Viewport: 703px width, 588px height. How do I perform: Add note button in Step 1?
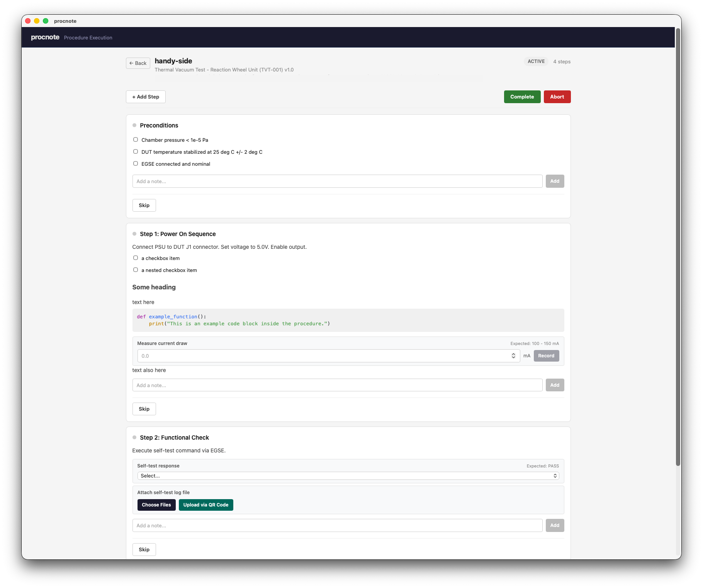click(x=555, y=385)
